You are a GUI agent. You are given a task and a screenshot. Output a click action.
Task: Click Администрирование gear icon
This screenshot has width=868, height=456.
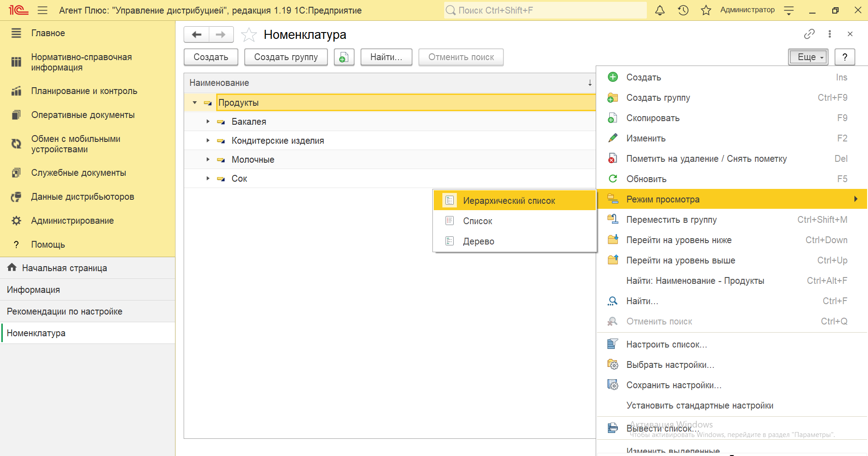(x=16, y=221)
